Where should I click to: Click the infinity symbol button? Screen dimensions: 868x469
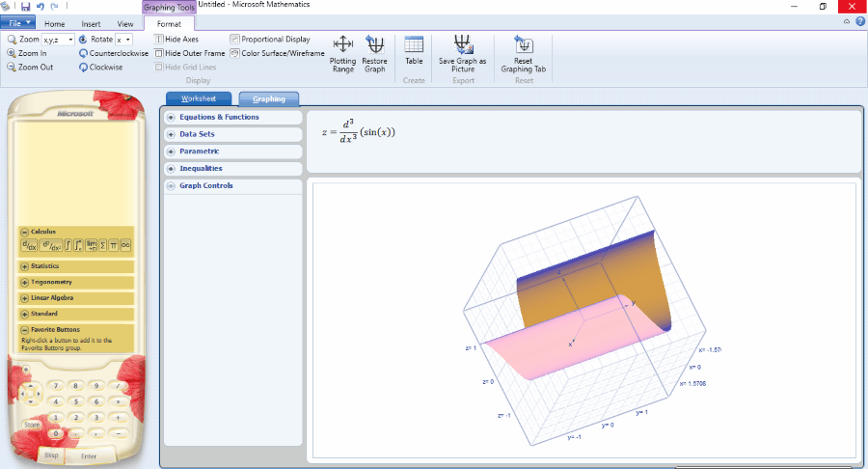click(125, 245)
